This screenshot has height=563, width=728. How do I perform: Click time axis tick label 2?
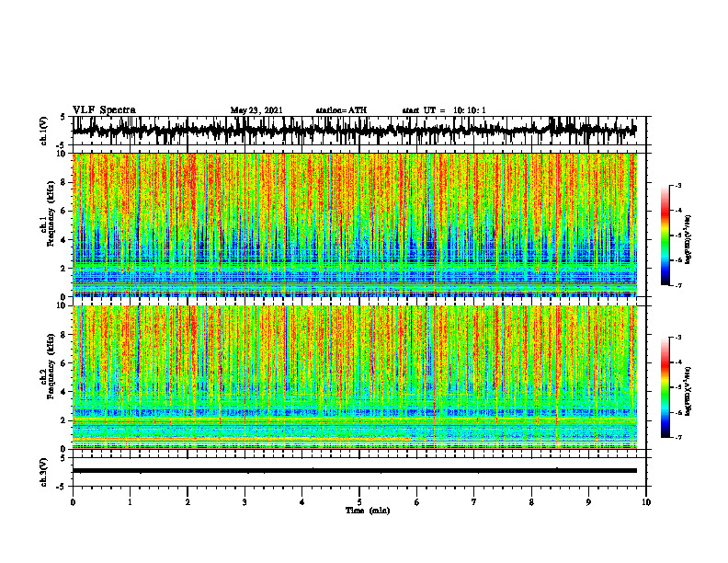188,502
